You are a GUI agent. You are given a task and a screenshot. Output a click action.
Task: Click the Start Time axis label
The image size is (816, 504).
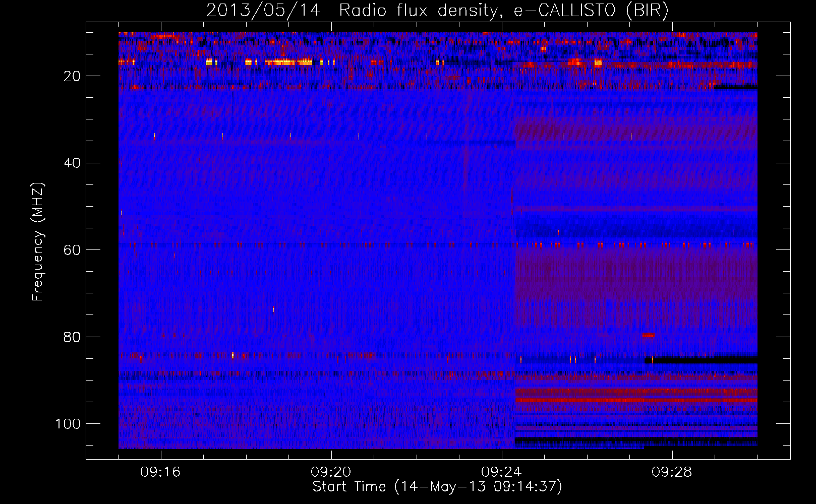pyautogui.click(x=437, y=487)
